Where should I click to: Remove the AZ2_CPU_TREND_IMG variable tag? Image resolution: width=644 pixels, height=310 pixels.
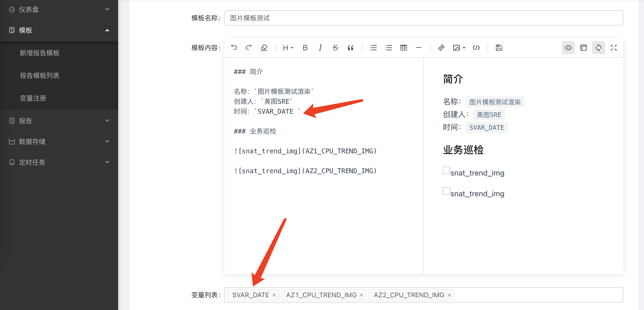[x=449, y=295]
